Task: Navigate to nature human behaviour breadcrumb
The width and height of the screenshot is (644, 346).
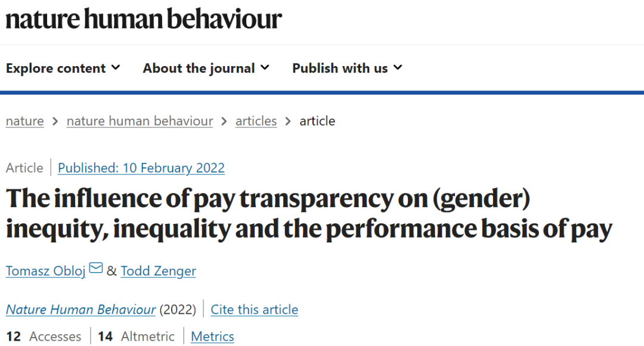Action: [140, 121]
